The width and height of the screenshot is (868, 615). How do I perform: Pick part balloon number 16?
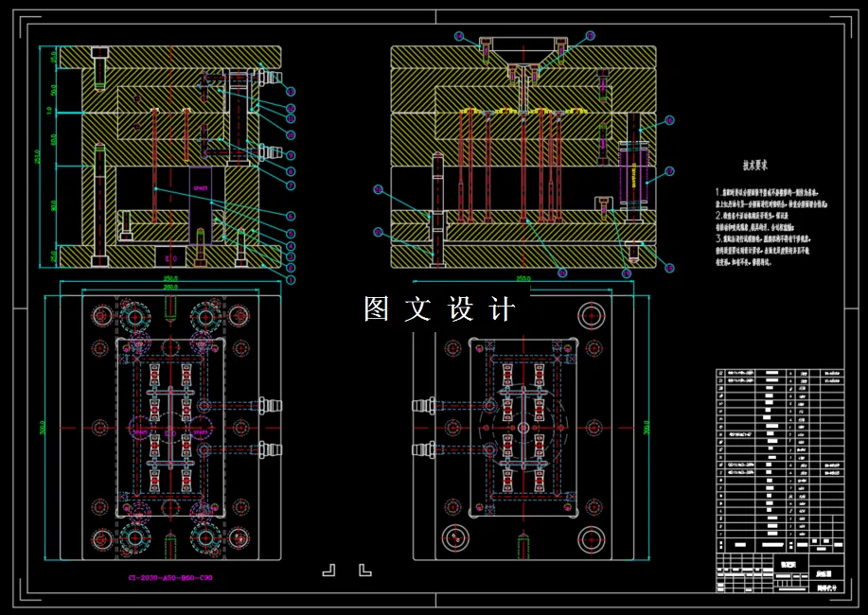(669, 120)
